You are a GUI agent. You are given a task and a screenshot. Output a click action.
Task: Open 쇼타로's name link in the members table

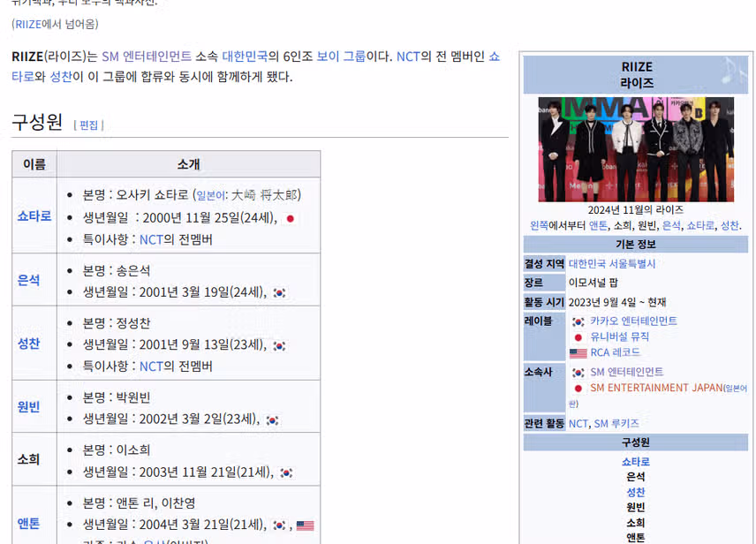[x=34, y=215]
